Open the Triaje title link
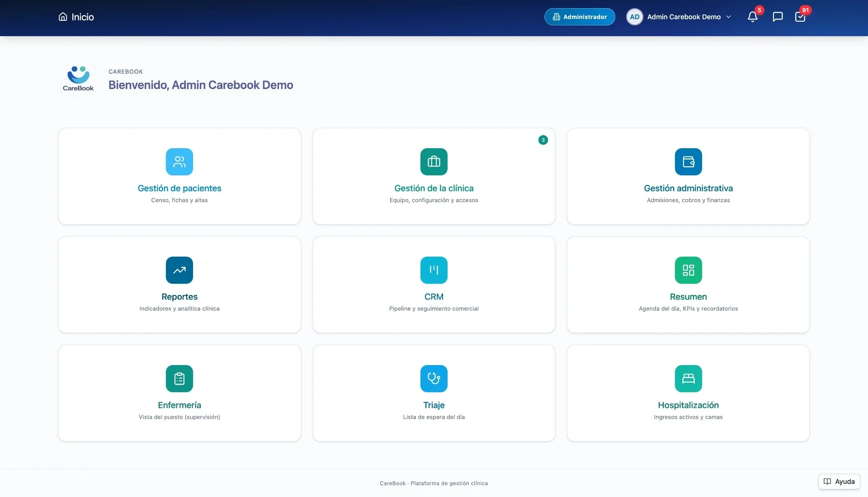868x497 pixels. coord(434,405)
